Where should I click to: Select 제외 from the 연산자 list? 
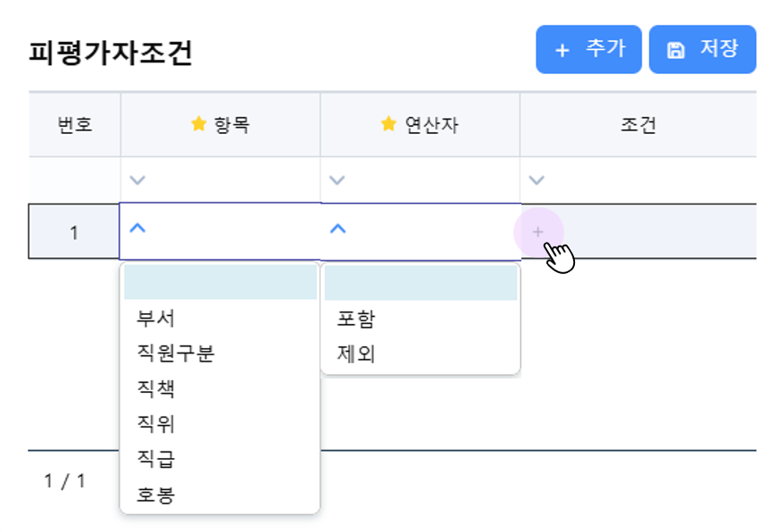[x=355, y=353]
